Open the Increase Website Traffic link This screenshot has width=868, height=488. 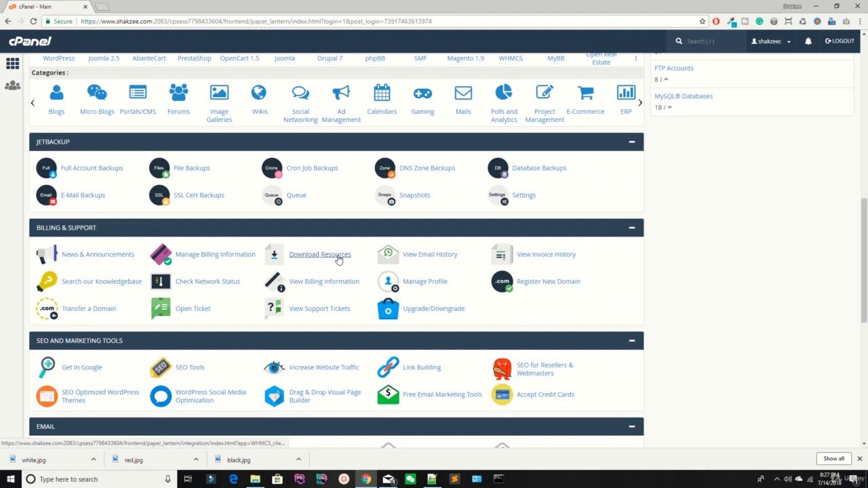coord(324,367)
